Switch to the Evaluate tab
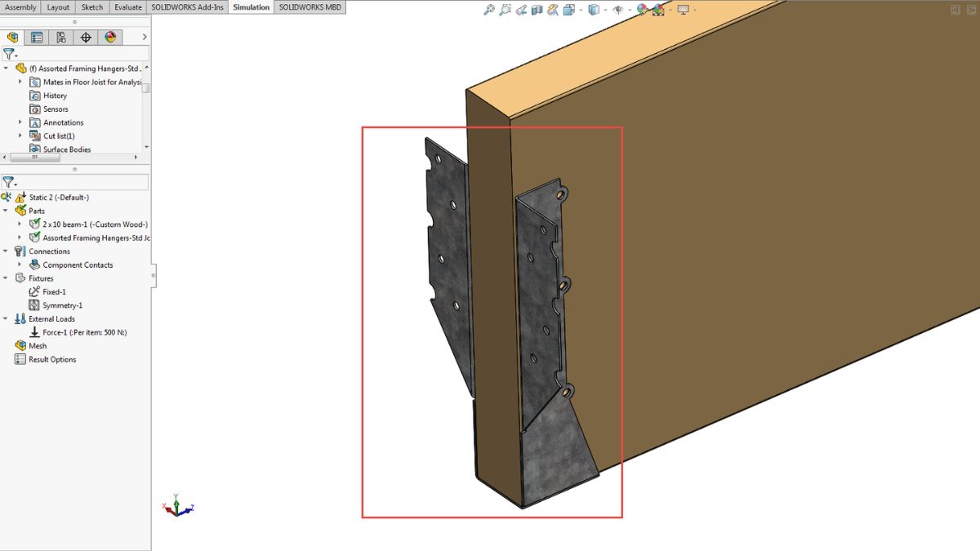The height and width of the screenshot is (551, 980). (127, 7)
